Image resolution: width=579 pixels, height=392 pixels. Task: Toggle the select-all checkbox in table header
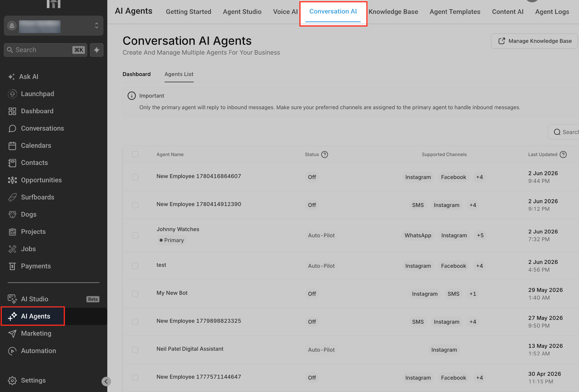coord(135,154)
